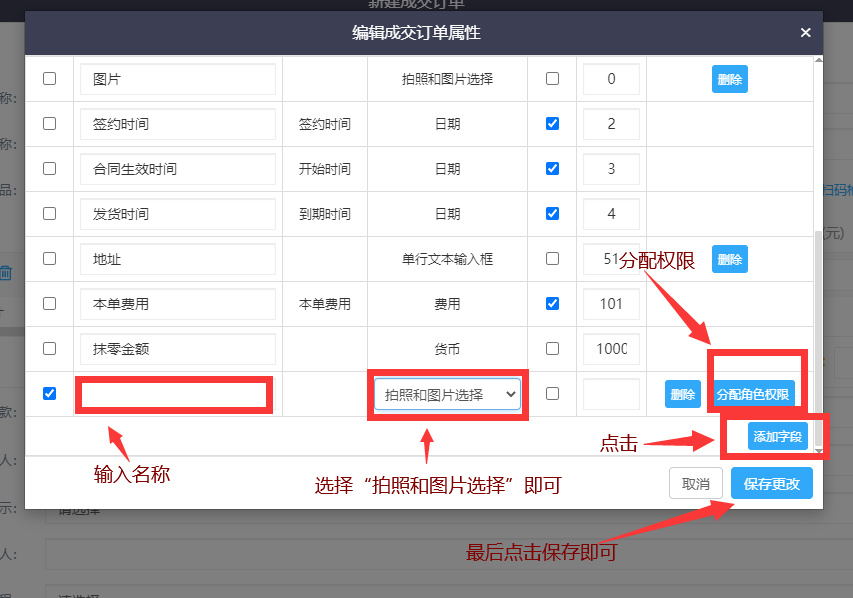Click the empty sort order field in new row
The height and width of the screenshot is (598, 853).
click(x=611, y=394)
